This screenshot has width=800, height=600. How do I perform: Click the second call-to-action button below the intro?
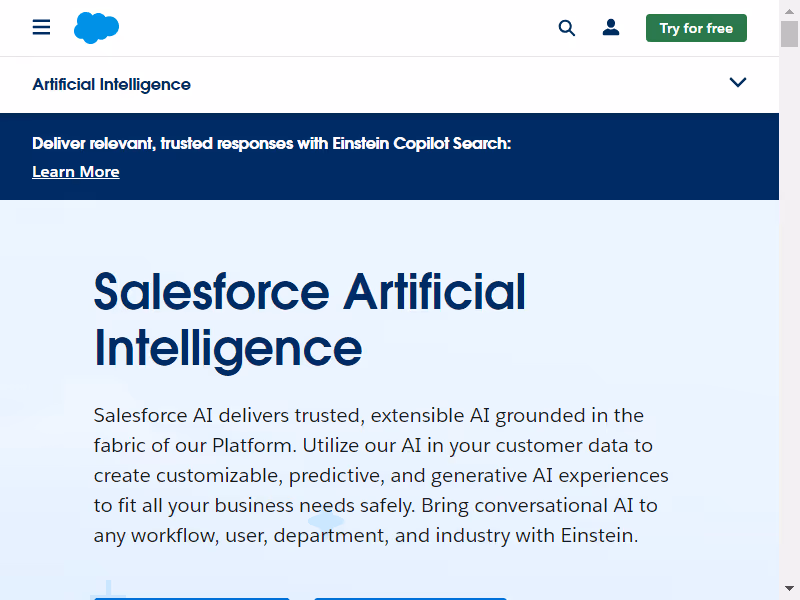[x=410, y=597]
